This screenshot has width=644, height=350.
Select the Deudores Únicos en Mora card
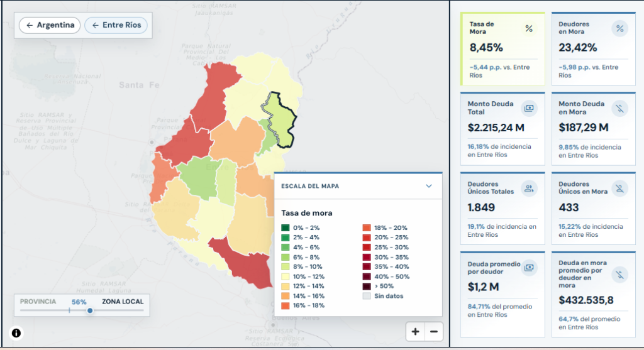pos(594,209)
